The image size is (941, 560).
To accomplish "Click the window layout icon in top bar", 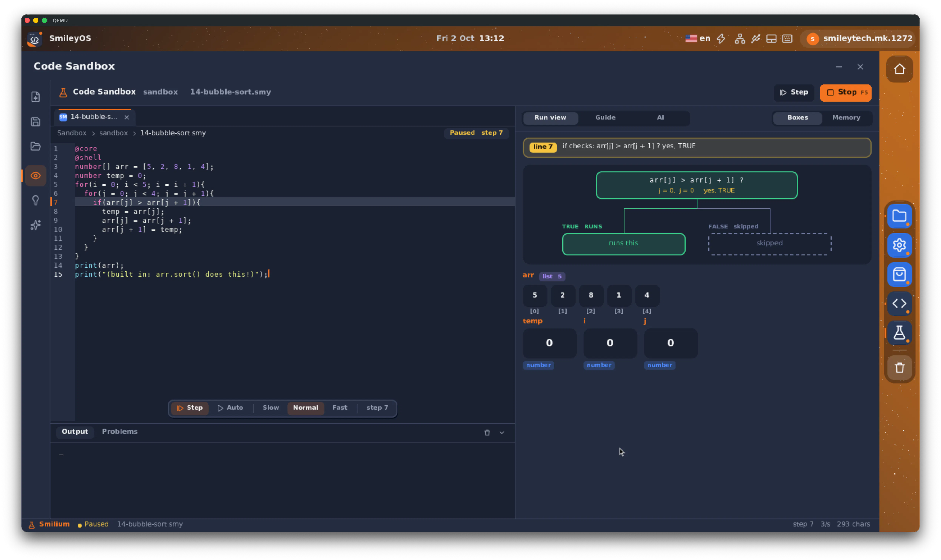I will tap(771, 38).
